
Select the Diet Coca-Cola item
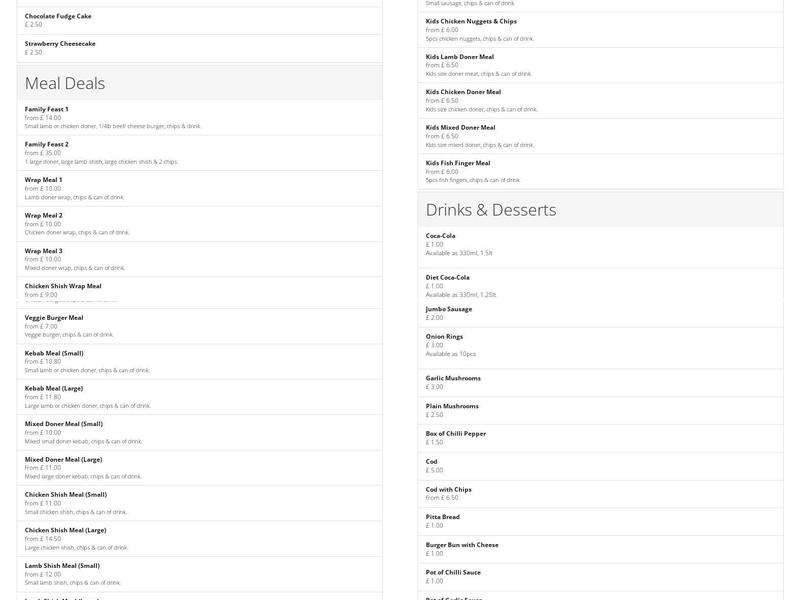(x=448, y=277)
